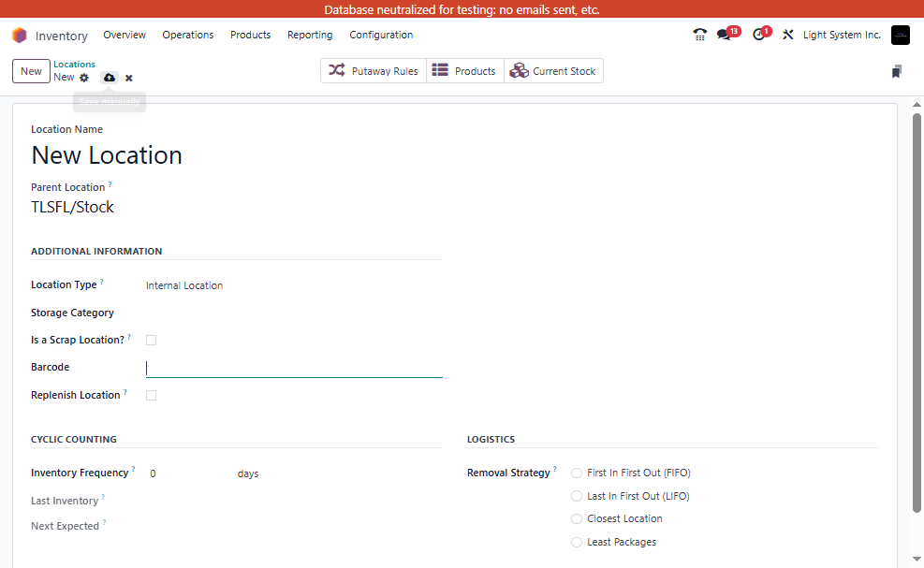924x568 pixels.
Task: Select Least Packages removal strategy
Action: coord(577,542)
